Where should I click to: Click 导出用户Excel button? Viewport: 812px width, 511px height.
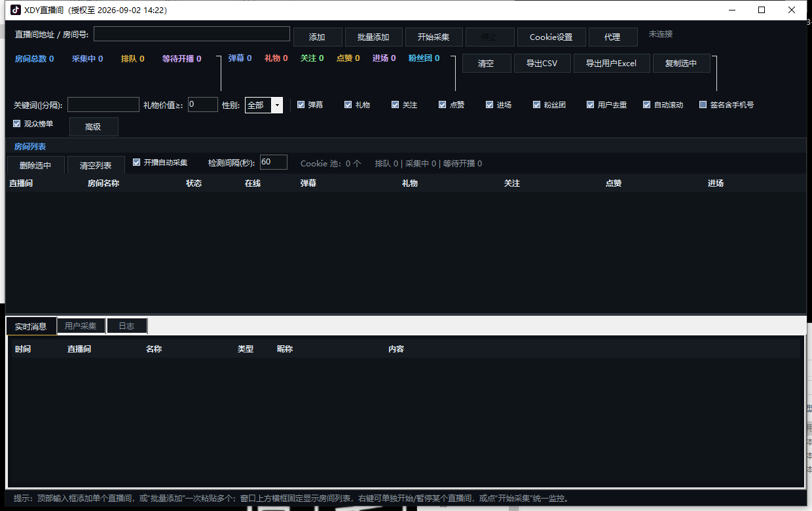611,64
